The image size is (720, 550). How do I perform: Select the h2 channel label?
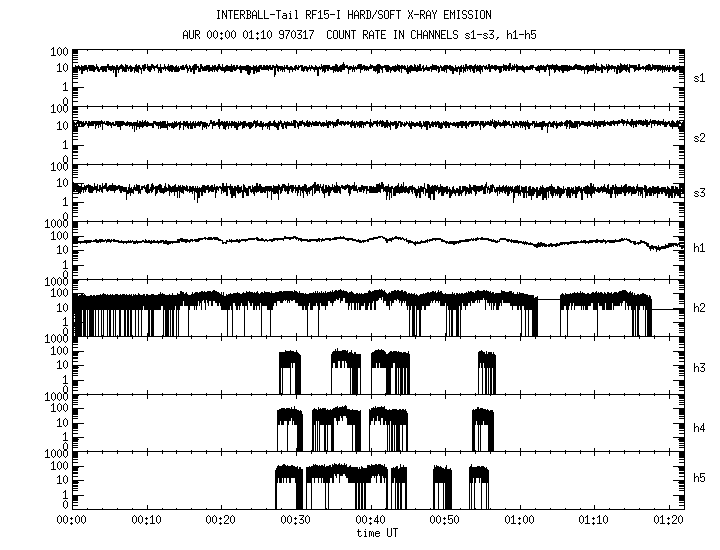tap(700, 307)
